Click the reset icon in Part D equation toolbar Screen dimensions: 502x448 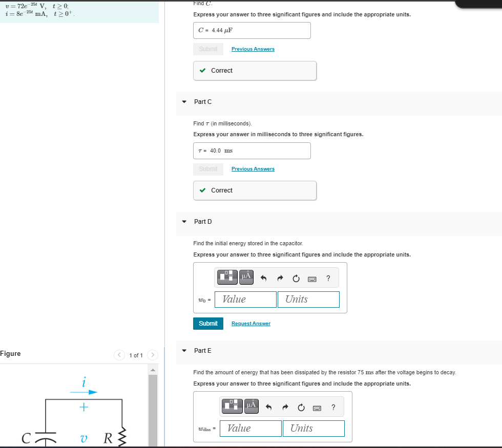point(296,277)
